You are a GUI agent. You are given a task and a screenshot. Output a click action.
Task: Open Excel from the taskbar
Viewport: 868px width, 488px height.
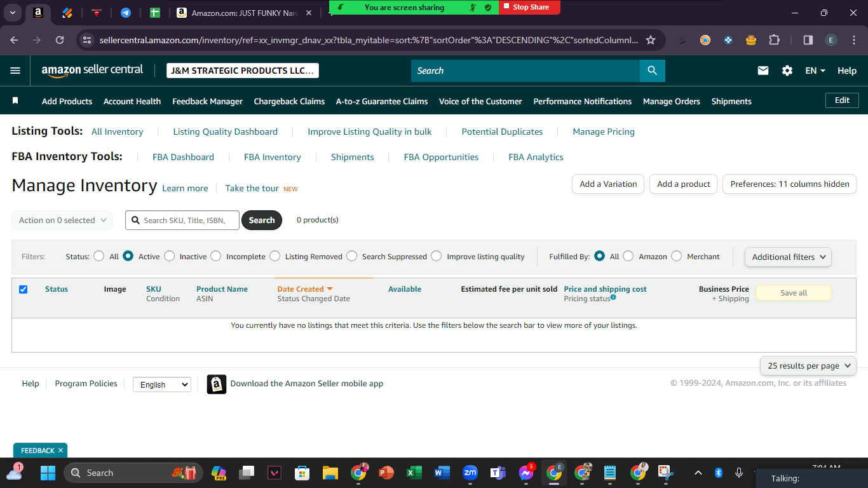[x=414, y=473]
